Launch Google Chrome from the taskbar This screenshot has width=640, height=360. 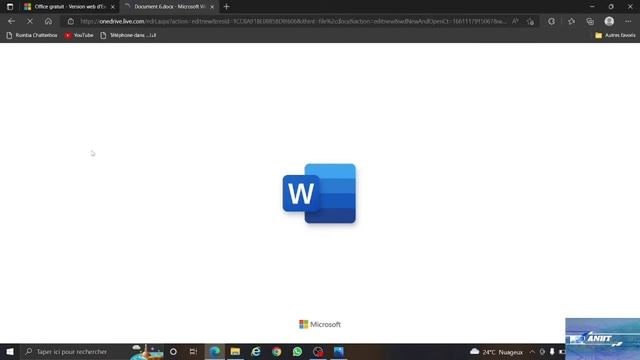[x=277, y=351]
